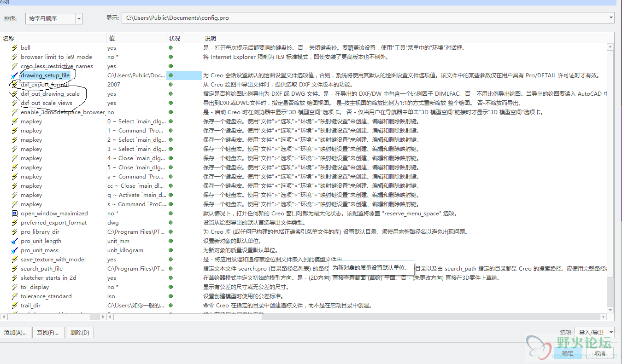The width and height of the screenshot is (622, 364).
Task: Select the sketcher_starts_in_2d option name
Action: 48,278
